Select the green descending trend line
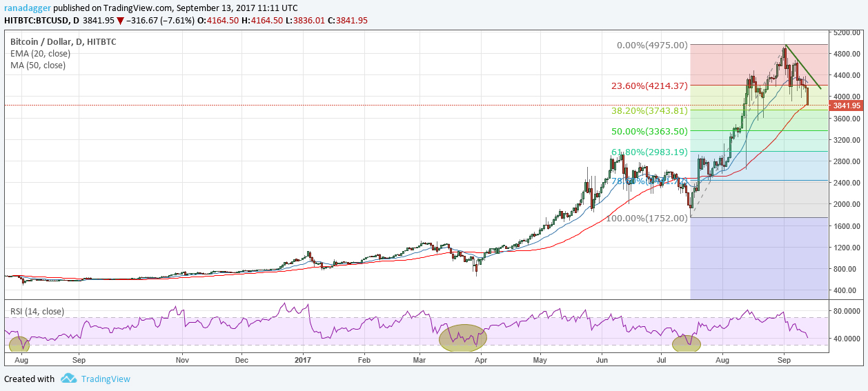 pyautogui.click(x=804, y=68)
